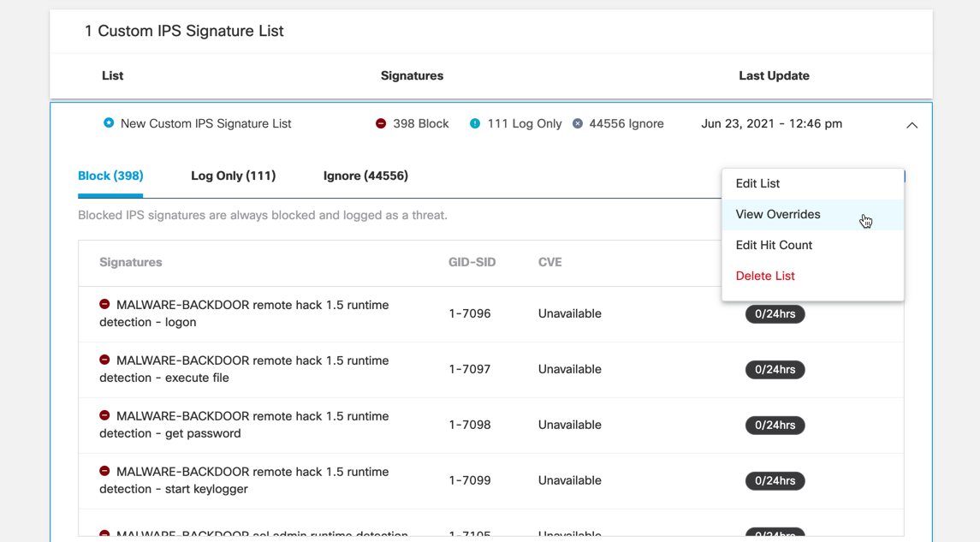Choose Edit List from the menu
Screen dimensions: 980x542
(x=812, y=184)
